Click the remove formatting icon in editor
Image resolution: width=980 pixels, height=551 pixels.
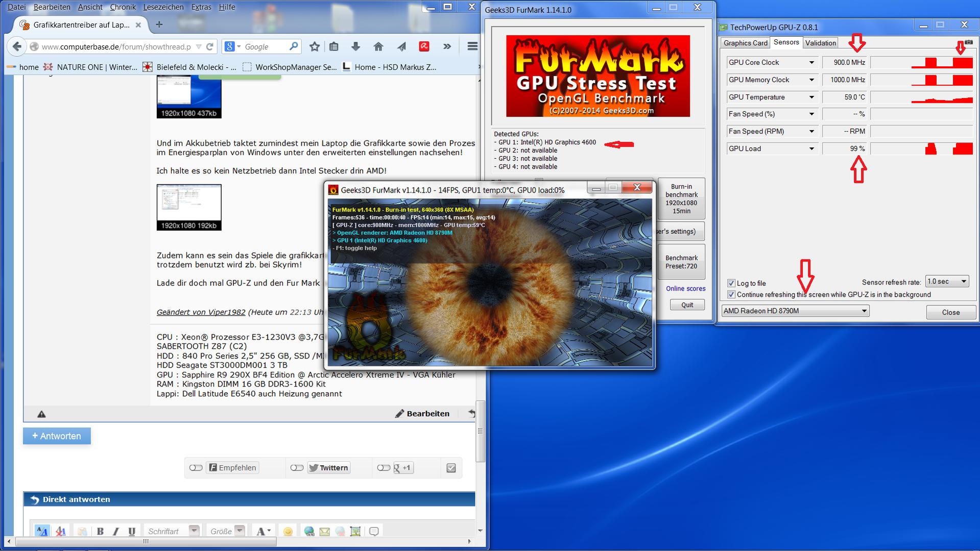click(61, 531)
